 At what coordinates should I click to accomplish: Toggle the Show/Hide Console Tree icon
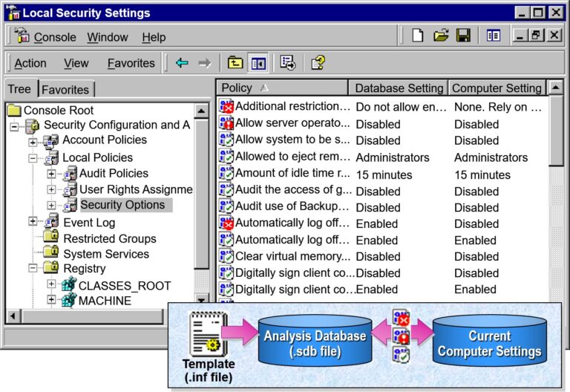tap(258, 64)
